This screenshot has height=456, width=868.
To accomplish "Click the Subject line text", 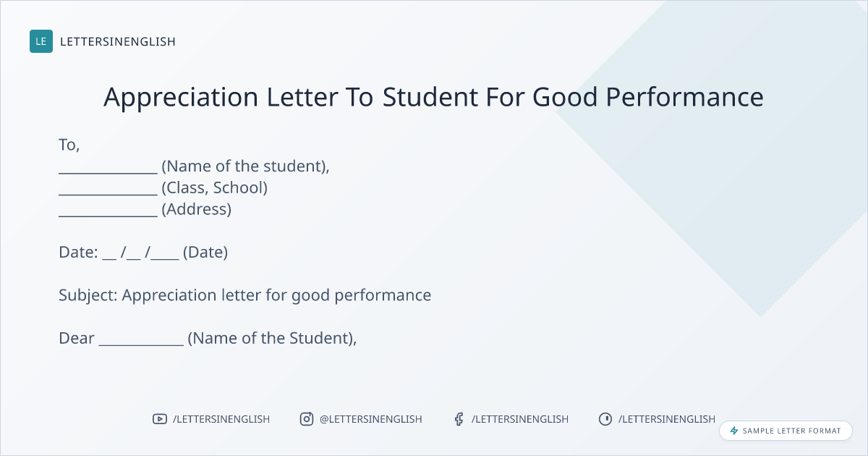I will click(x=245, y=295).
